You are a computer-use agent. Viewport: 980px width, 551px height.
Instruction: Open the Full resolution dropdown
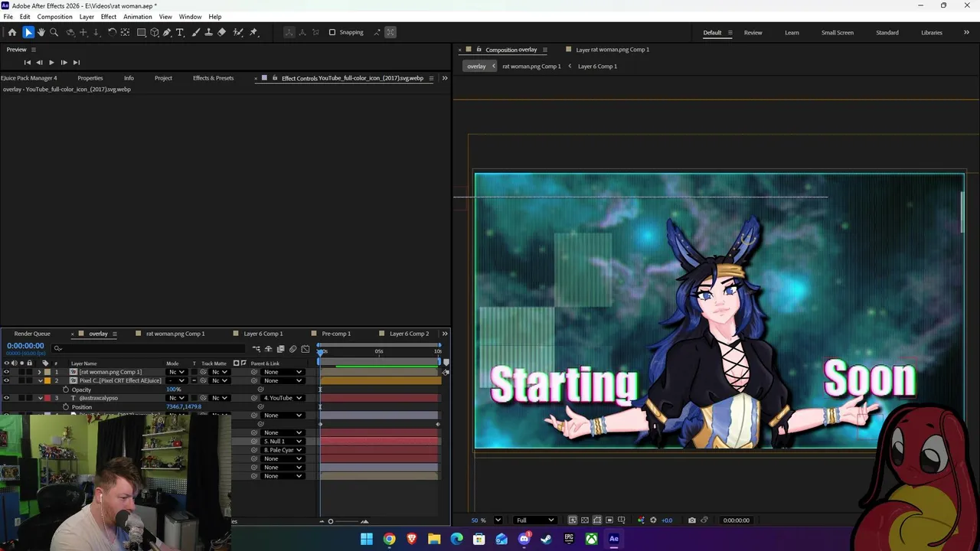pos(535,520)
